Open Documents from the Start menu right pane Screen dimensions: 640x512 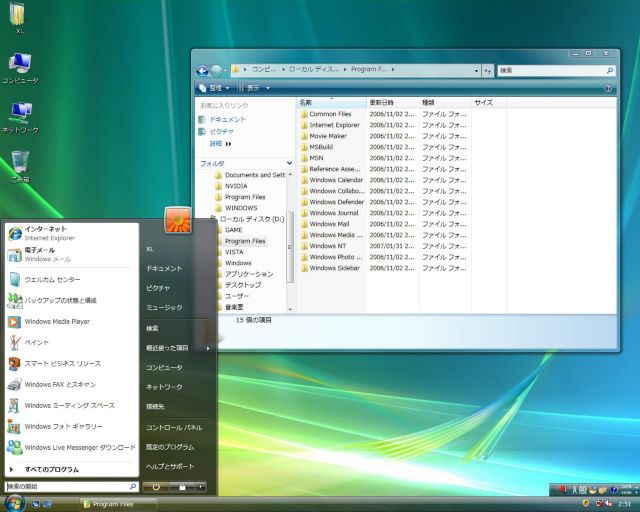tap(164, 268)
